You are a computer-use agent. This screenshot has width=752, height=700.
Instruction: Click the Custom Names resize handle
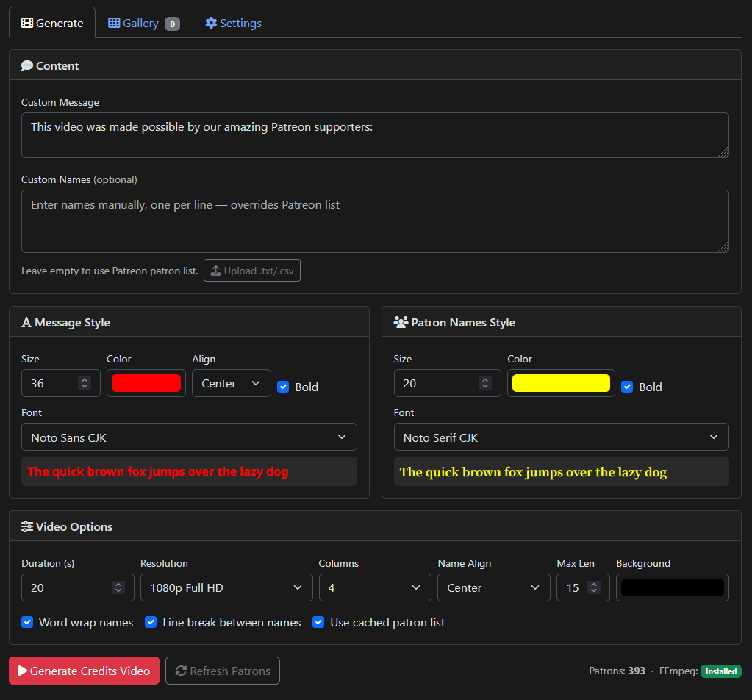coord(723,247)
